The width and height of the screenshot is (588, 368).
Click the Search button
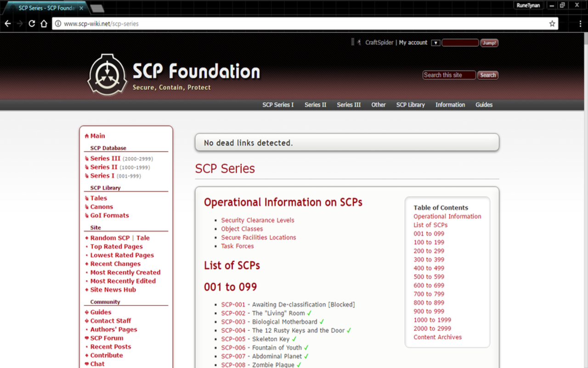point(488,75)
